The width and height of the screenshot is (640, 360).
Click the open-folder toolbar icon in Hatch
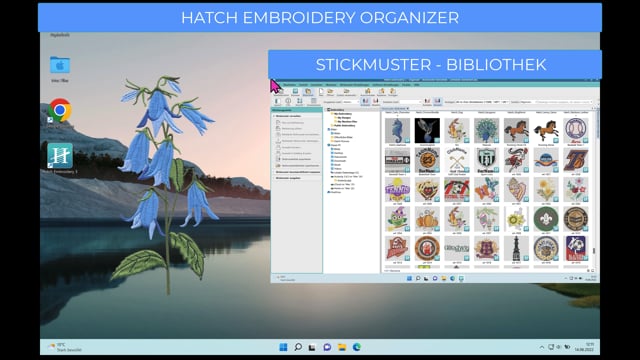330,91
